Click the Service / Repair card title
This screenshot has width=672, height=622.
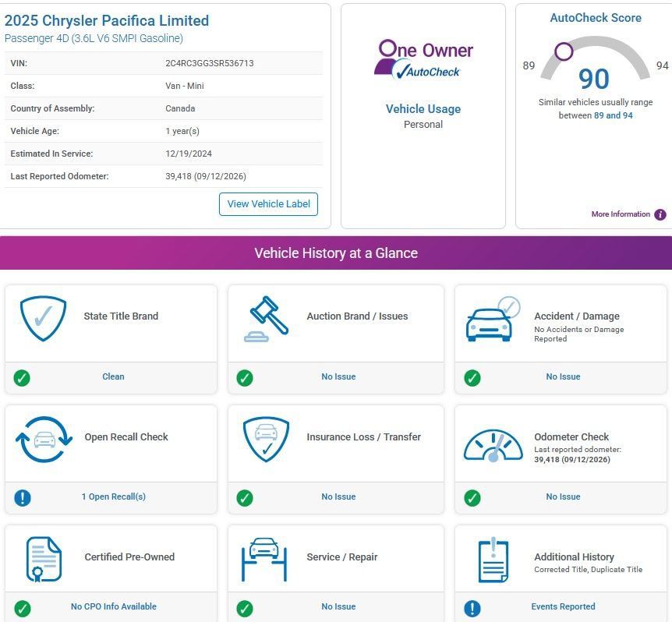click(x=342, y=557)
